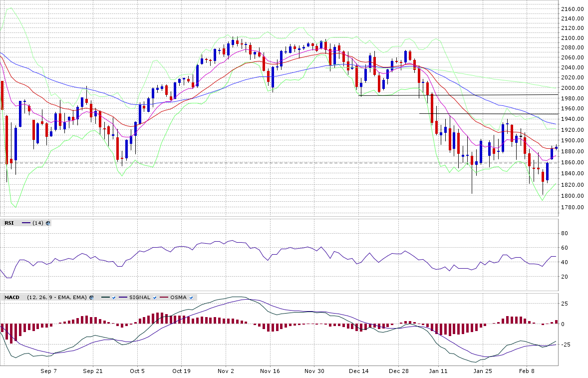Disable the OSMA histogram checkbox
Viewport: 588px width, 378px height.
[191, 298]
